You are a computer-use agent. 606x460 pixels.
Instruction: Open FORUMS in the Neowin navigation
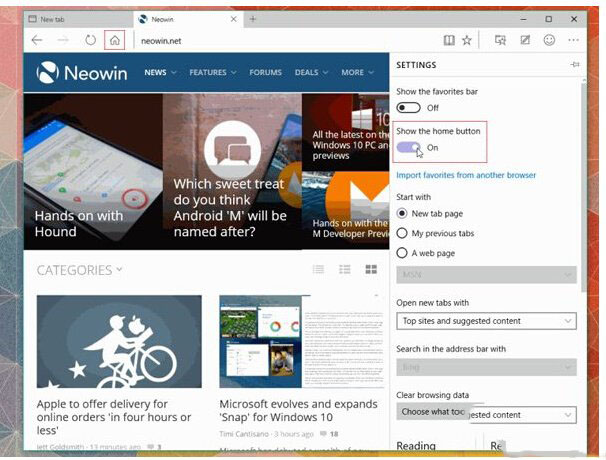click(x=266, y=72)
